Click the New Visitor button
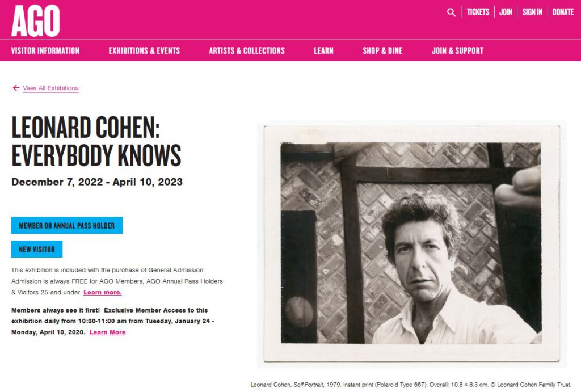581x392 pixels. pyautogui.click(x=37, y=249)
